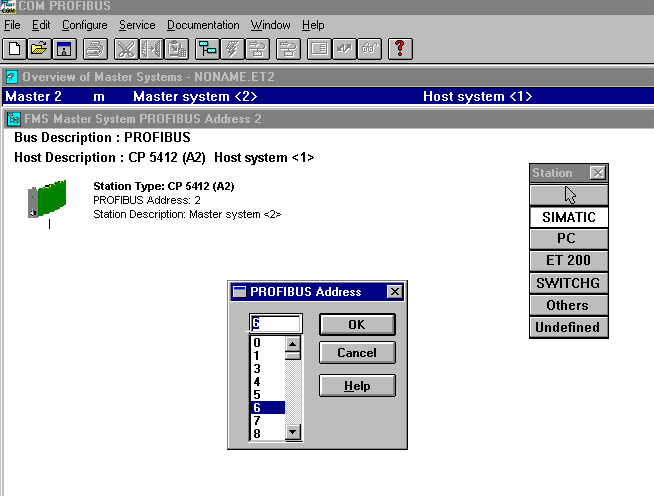Select the PC station type button
The height and width of the screenshot is (496, 654).
[x=569, y=239]
